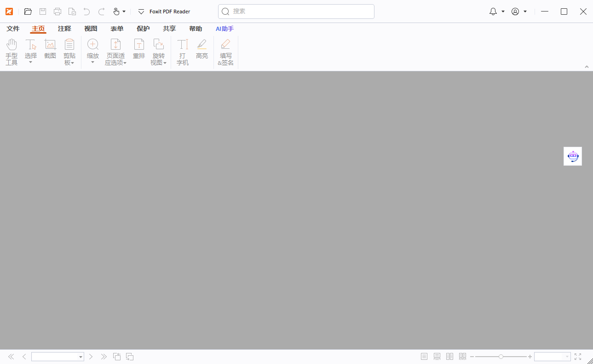
Task: Toggle full screen view mode
Action: pos(578,356)
